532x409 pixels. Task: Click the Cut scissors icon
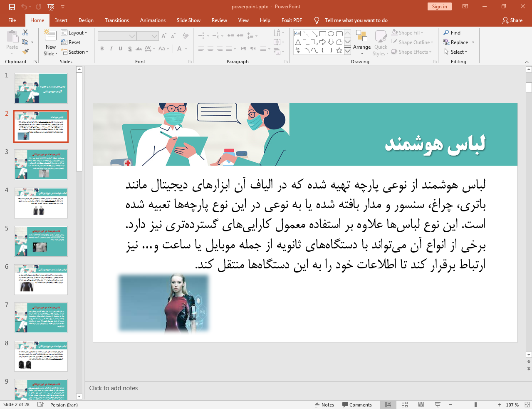(25, 32)
